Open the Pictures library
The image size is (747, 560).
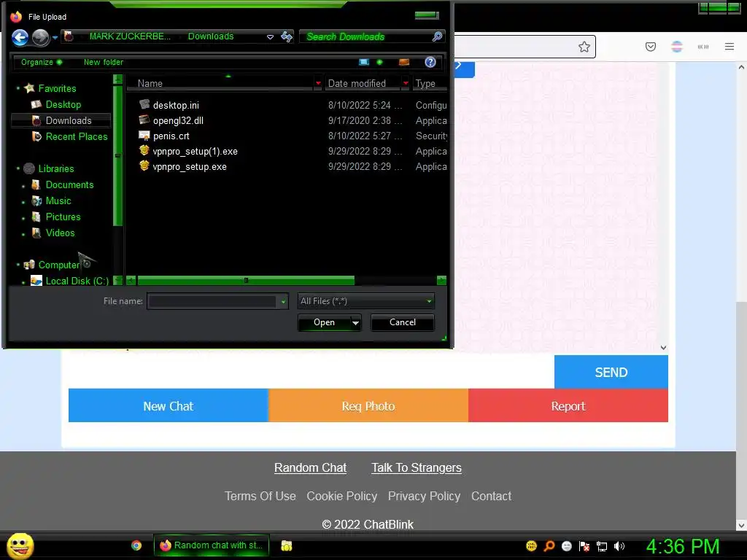coord(63,217)
